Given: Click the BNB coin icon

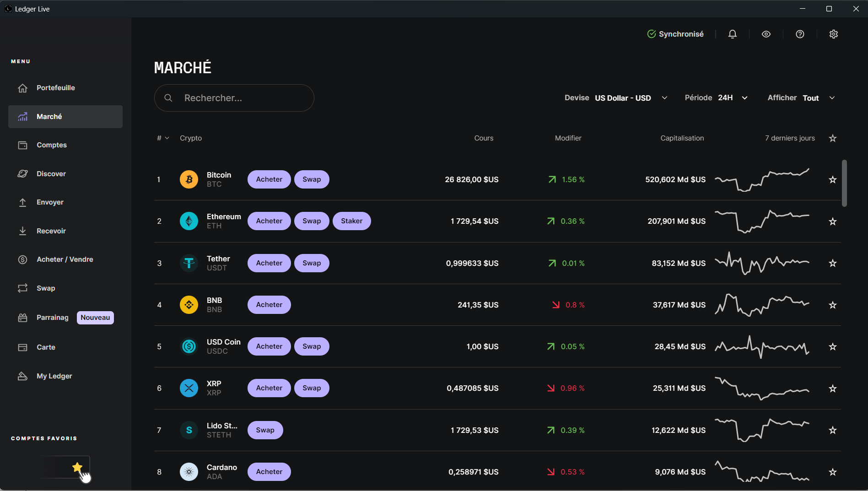Looking at the screenshot, I should 189,305.
